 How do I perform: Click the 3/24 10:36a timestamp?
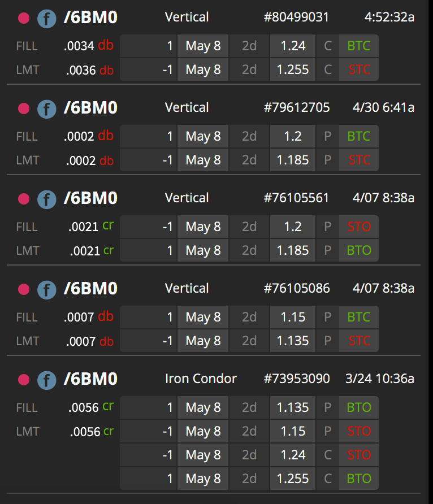point(380,379)
